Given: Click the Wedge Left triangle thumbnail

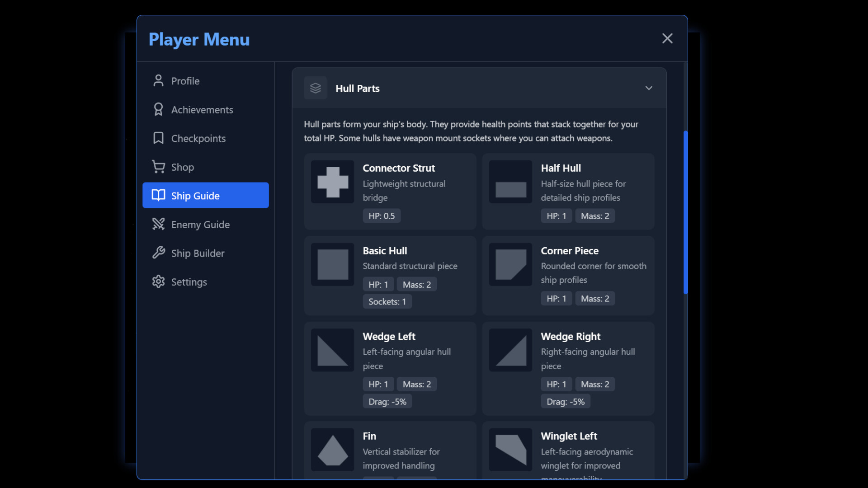Looking at the screenshot, I should tap(333, 350).
